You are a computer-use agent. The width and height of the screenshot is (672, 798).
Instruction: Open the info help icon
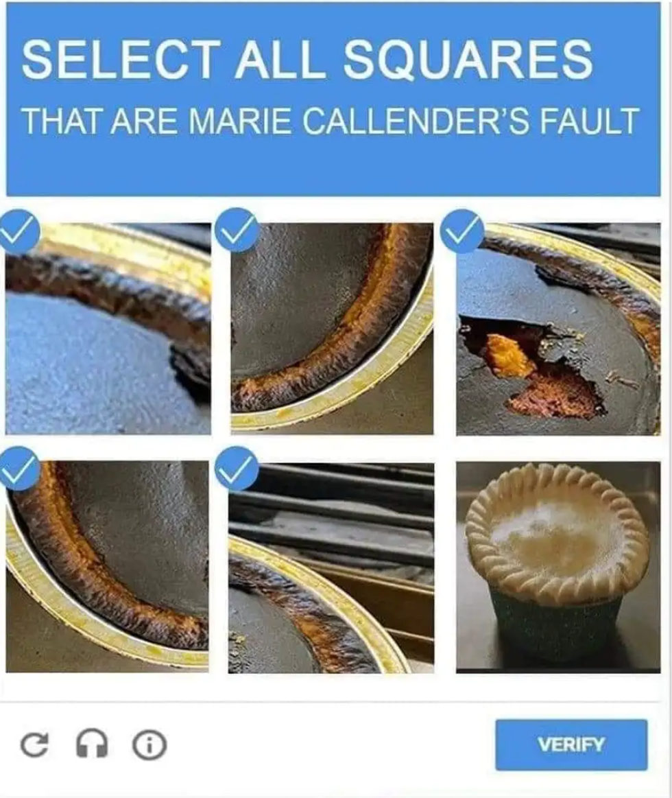(x=149, y=744)
